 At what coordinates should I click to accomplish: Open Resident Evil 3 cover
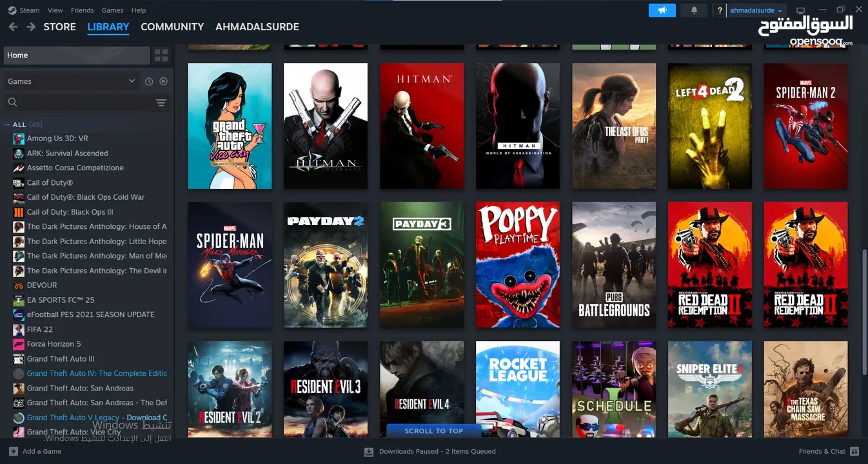coord(326,389)
